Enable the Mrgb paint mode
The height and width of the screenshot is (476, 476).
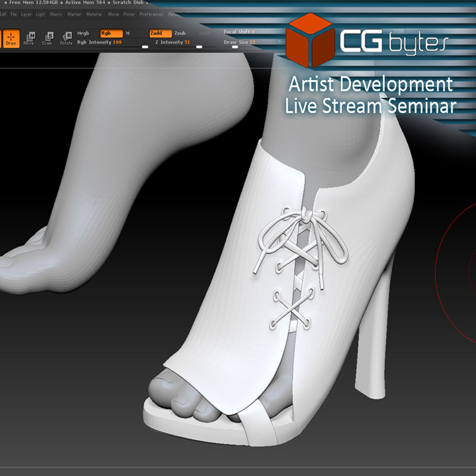pyautogui.click(x=83, y=33)
